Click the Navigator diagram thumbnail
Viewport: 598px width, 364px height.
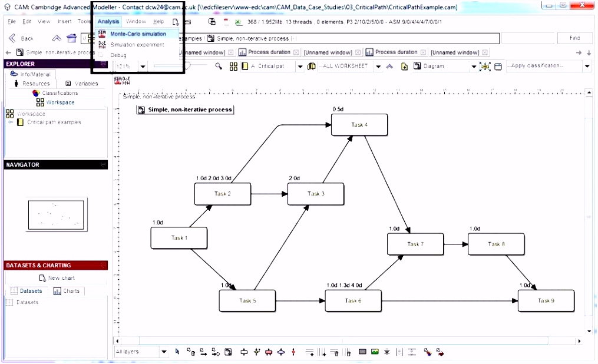56,214
